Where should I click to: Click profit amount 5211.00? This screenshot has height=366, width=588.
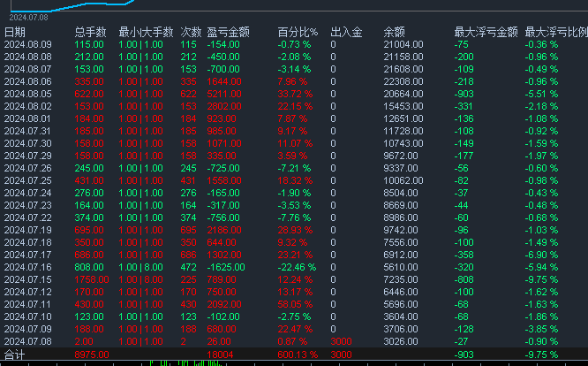point(224,95)
